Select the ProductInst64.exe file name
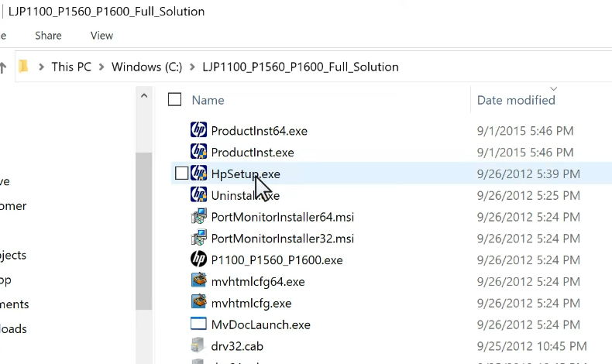 coord(260,131)
